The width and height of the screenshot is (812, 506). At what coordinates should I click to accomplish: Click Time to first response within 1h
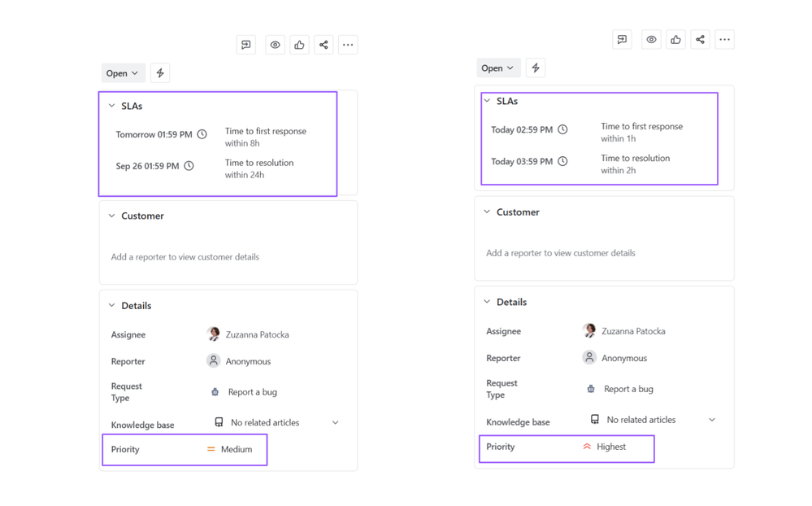(641, 133)
